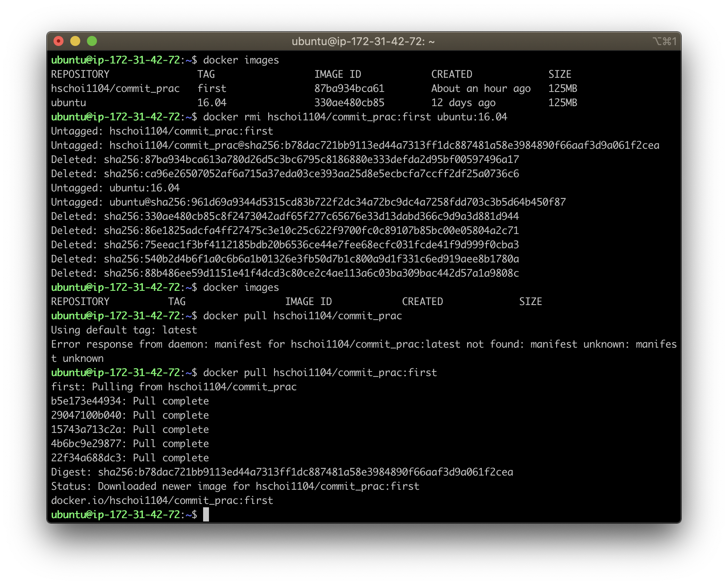Click the 'Untagged: ubuntu:16.04' output line
This screenshot has height=585, width=728.
point(115,188)
